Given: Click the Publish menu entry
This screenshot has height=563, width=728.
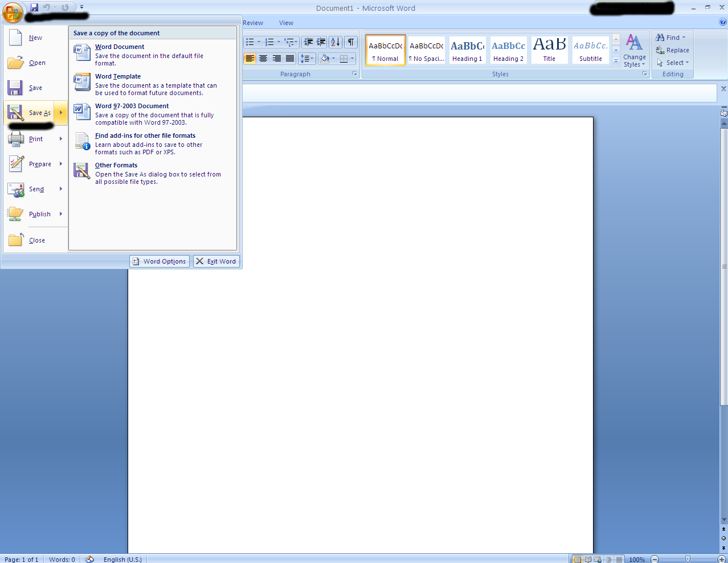Looking at the screenshot, I should 35,214.
